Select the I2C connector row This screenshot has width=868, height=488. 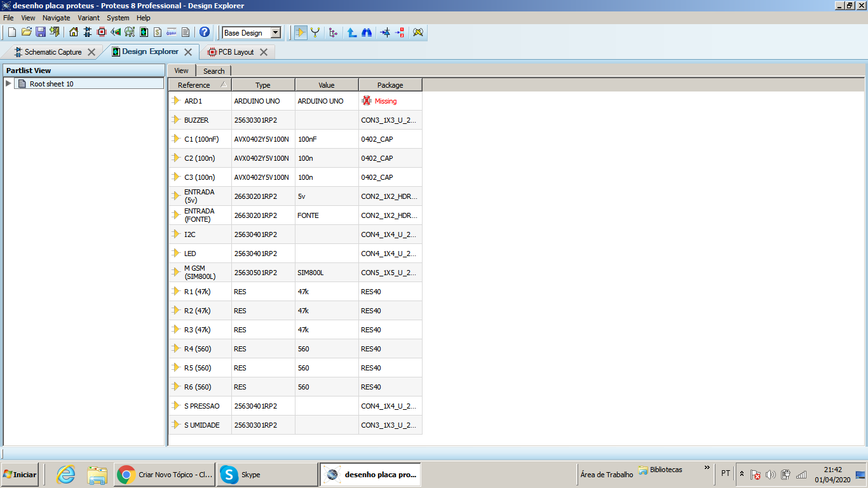point(295,234)
